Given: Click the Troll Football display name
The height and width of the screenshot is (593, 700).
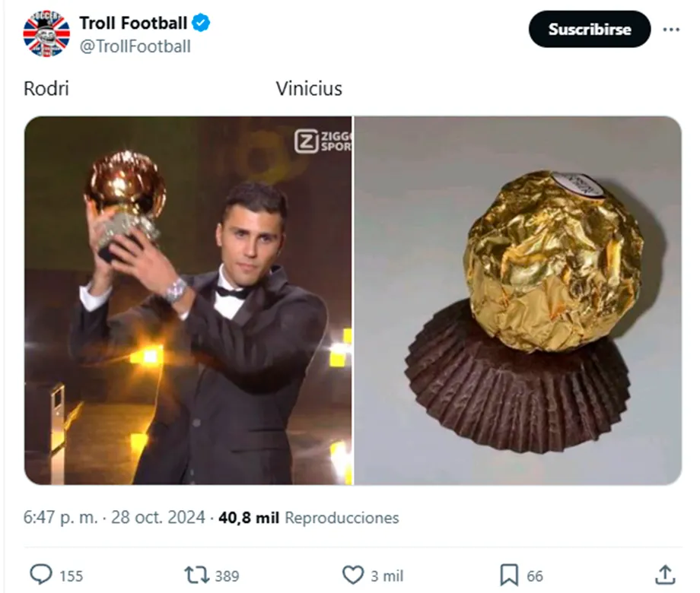Looking at the screenshot, I should point(132,24).
